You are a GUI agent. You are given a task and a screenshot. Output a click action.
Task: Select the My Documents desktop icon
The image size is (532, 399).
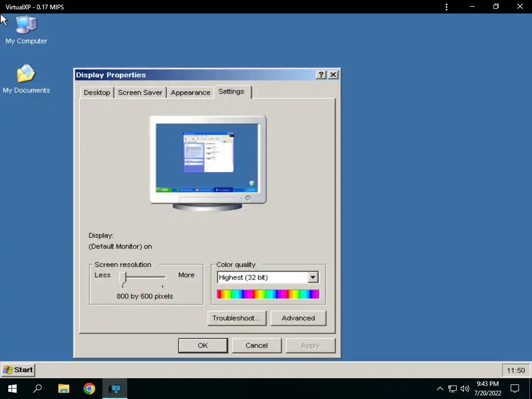coord(26,79)
